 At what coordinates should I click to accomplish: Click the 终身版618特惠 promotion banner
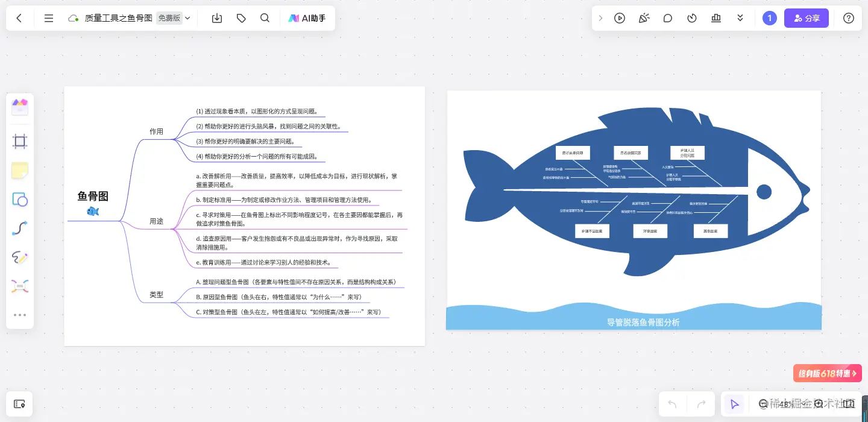point(828,373)
